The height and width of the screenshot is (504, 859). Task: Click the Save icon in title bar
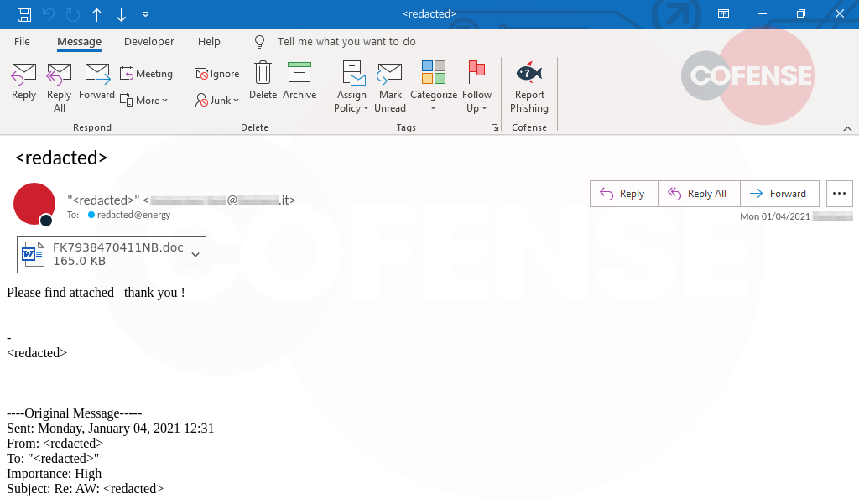pos(24,14)
